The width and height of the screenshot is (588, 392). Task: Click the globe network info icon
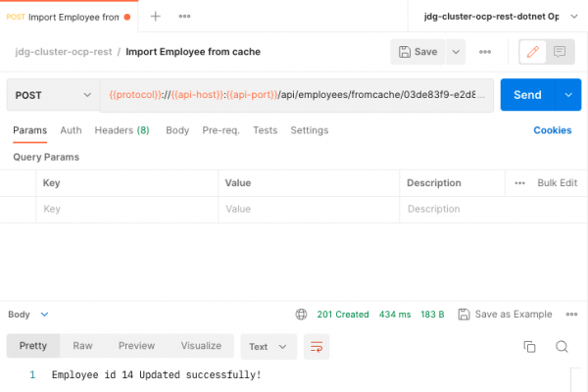(301, 315)
